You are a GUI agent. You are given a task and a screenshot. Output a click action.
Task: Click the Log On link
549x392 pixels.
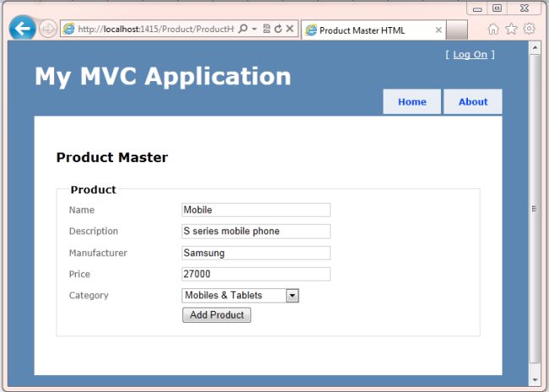point(470,55)
